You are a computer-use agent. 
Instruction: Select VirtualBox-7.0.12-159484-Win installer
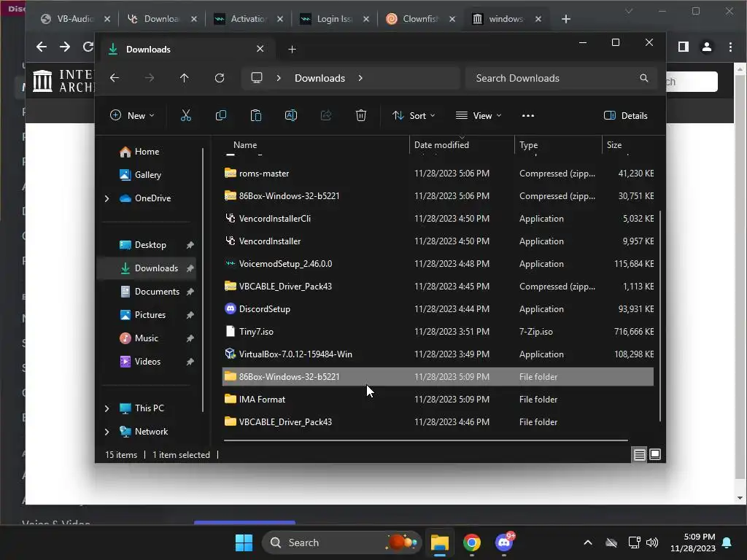438,354
